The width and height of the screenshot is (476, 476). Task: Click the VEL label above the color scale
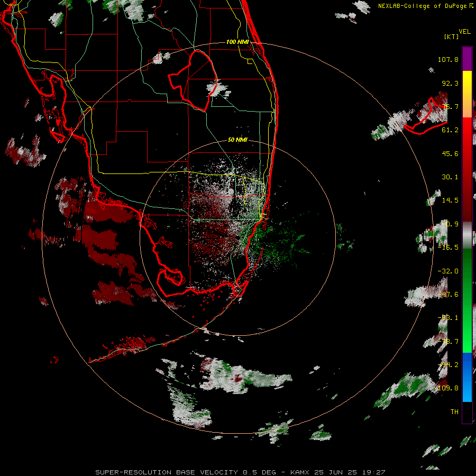click(x=464, y=32)
